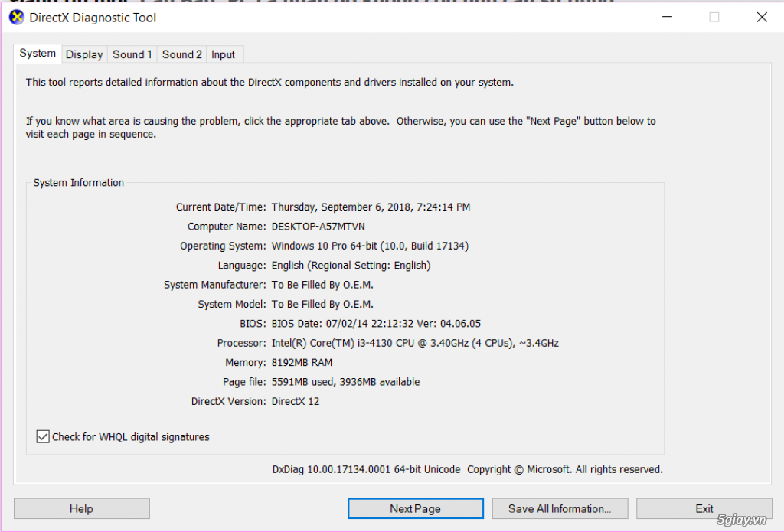Select the System tab
The width and height of the screenshot is (784, 532).
tap(38, 54)
